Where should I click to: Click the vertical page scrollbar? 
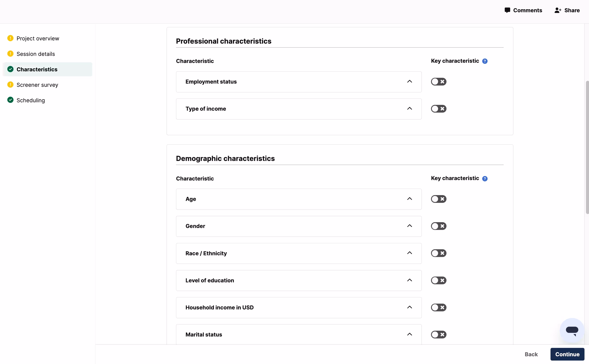587,147
